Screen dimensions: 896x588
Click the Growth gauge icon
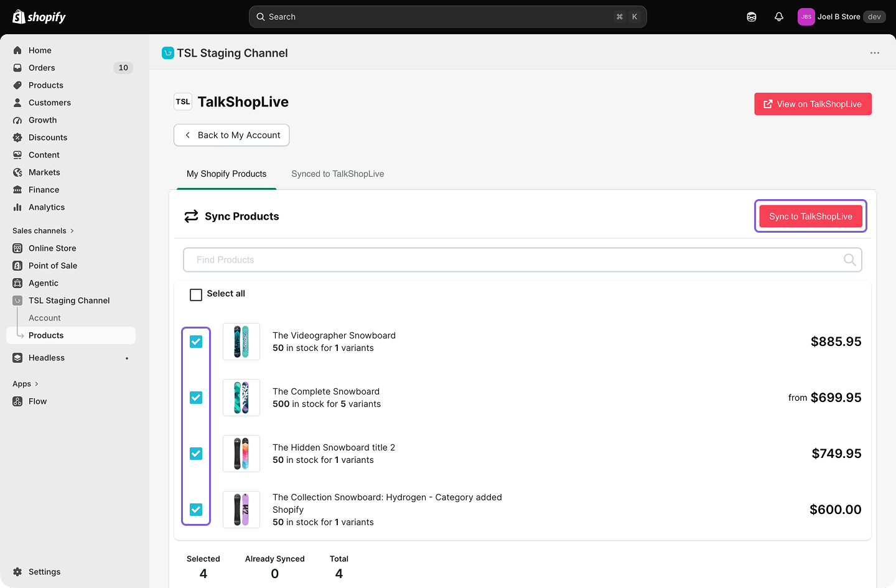pos(17,120)
